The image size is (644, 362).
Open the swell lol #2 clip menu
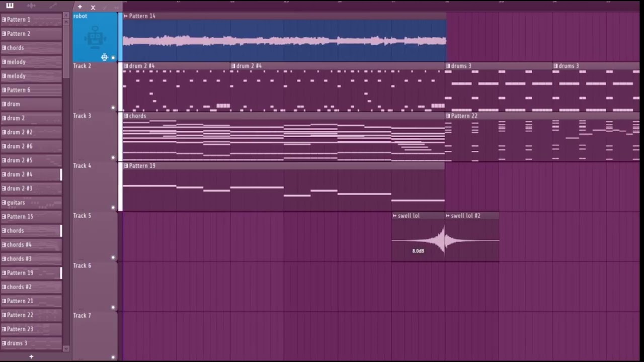pos(448,216)
